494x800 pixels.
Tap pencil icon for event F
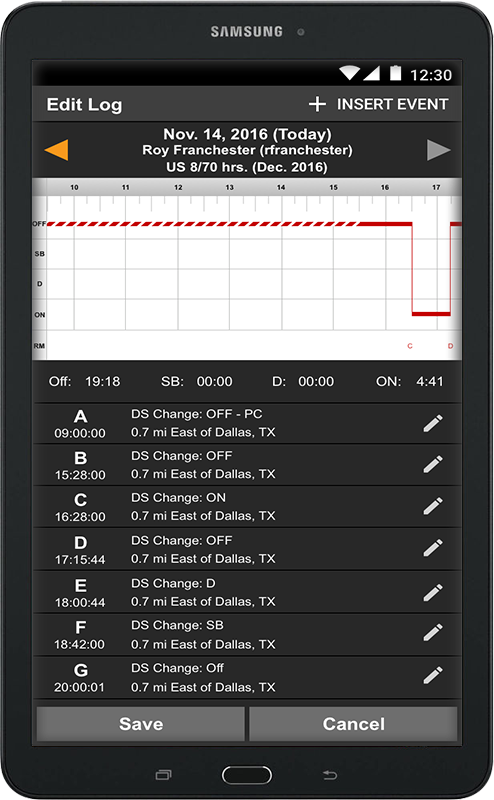pos(433,633)
